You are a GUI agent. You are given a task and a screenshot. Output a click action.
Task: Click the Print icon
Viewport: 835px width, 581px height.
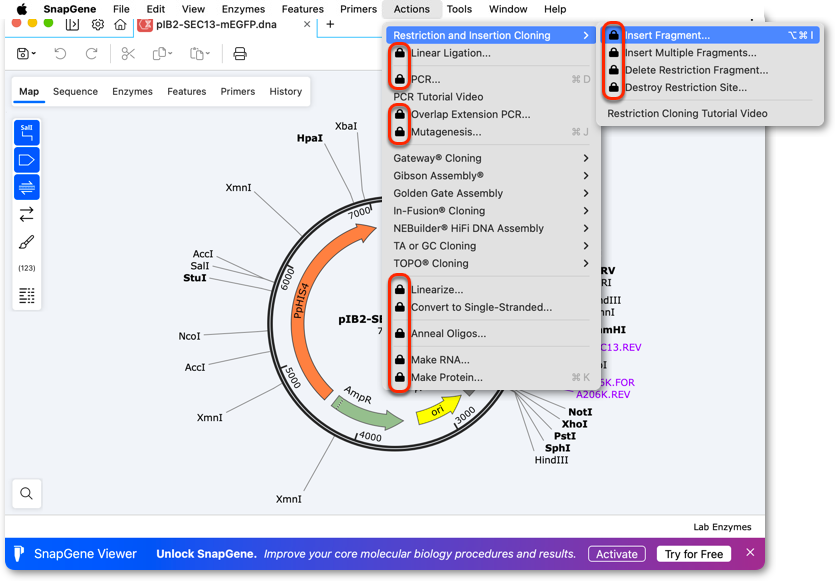240,54
